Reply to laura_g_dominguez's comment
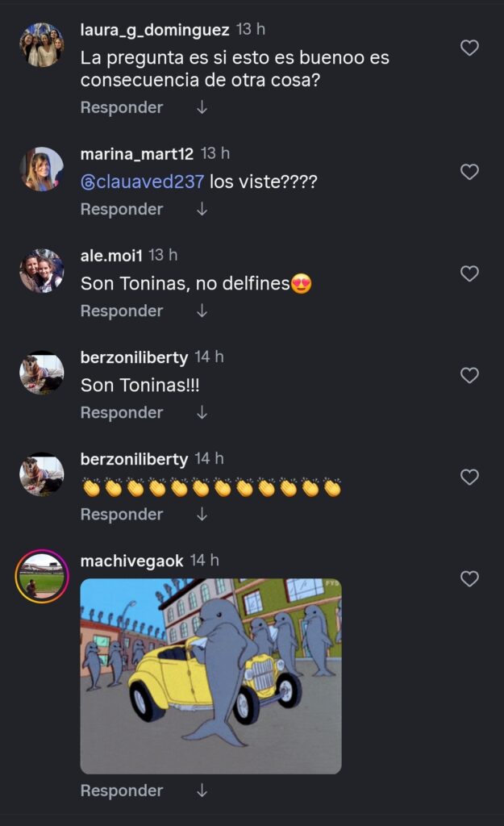The height and width of the screenshot is (826, 504). pyautogui.click(x=122, y=107)
